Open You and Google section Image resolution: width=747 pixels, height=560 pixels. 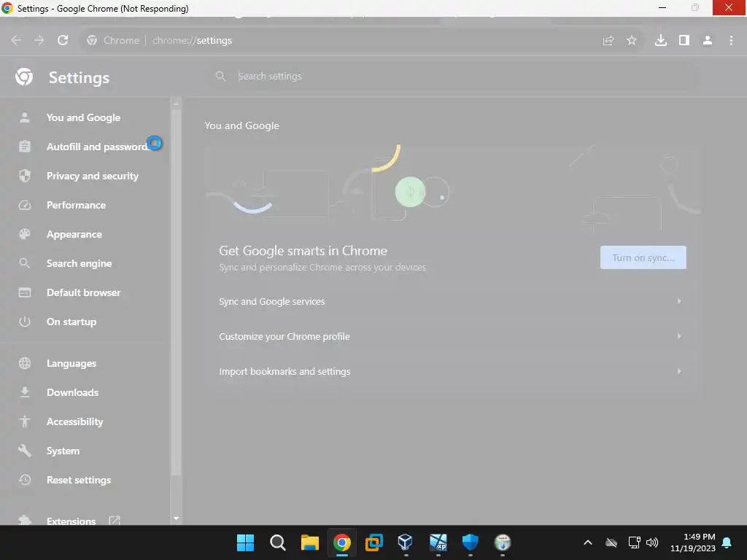83,117
